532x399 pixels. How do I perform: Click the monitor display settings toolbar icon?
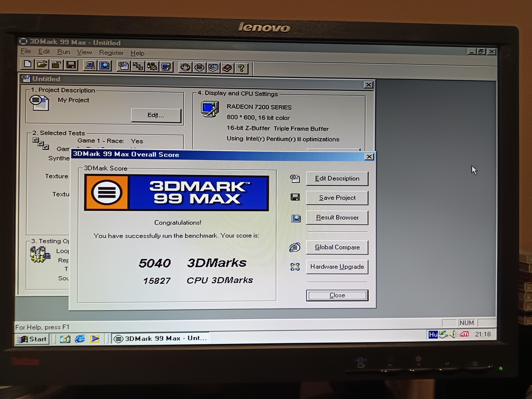click(x=166, y=67)
